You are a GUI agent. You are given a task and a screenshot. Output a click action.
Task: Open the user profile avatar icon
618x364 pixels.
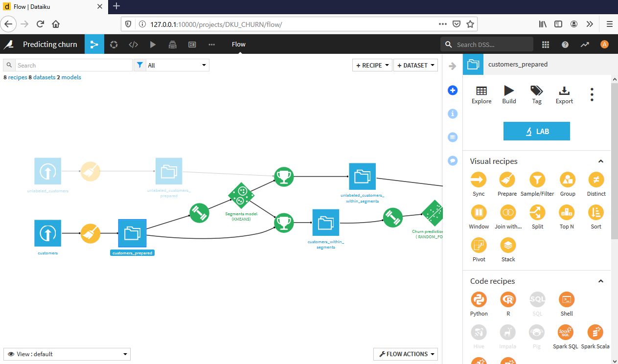pyautogui.click(x=604, y=45)
